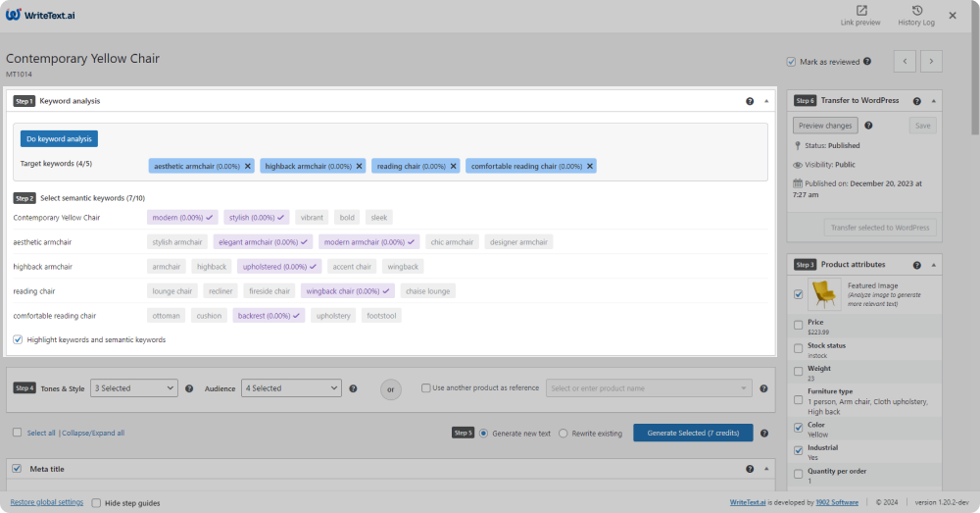The width and height of the screenshot is (980, 513).
Task: Click the yellow chair featured image thumbnail
Action: [x=824, y=294]
